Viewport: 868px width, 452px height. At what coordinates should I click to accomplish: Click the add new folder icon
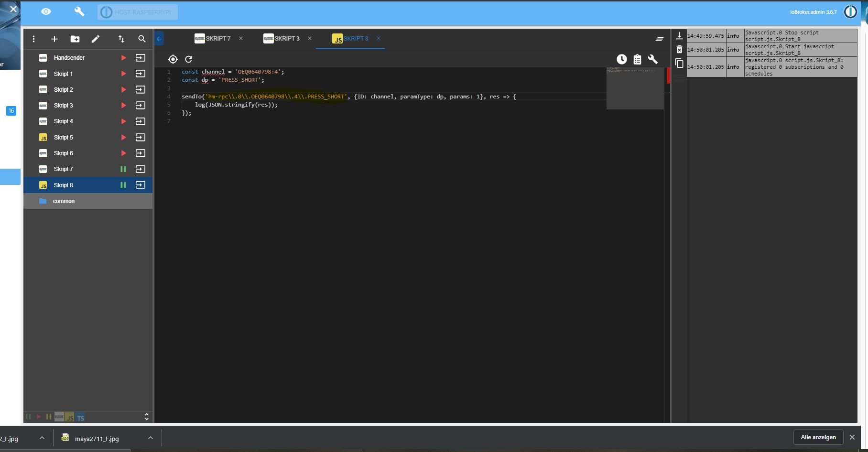pos(75,39)
